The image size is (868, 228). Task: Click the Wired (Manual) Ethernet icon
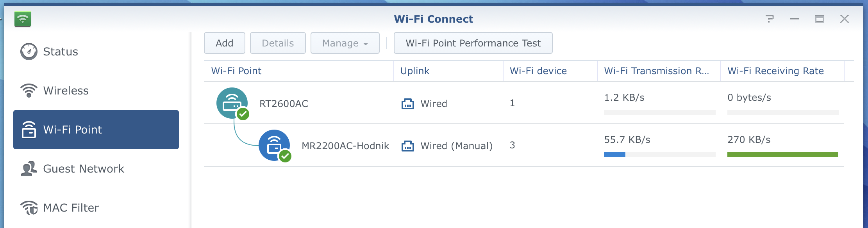(408, 146)
